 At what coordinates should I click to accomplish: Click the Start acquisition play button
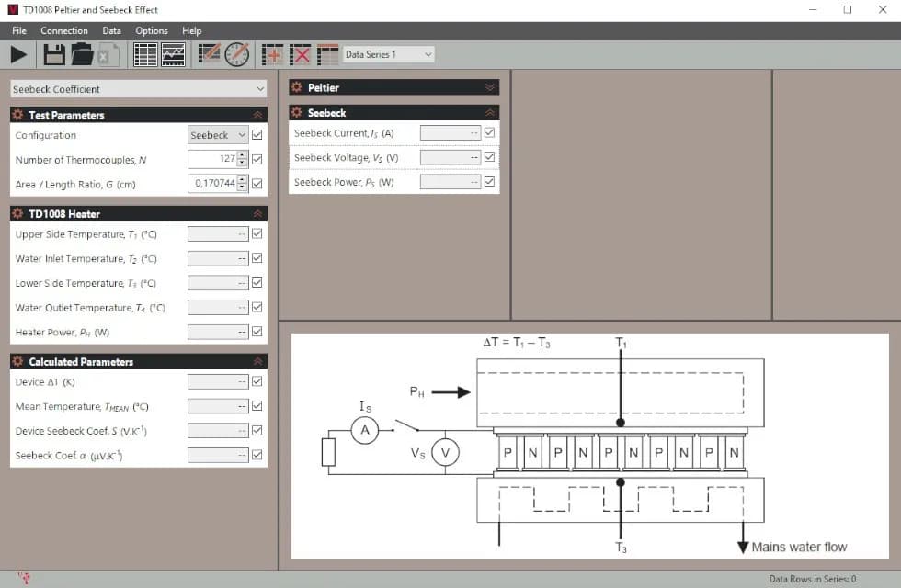(18, 55)
